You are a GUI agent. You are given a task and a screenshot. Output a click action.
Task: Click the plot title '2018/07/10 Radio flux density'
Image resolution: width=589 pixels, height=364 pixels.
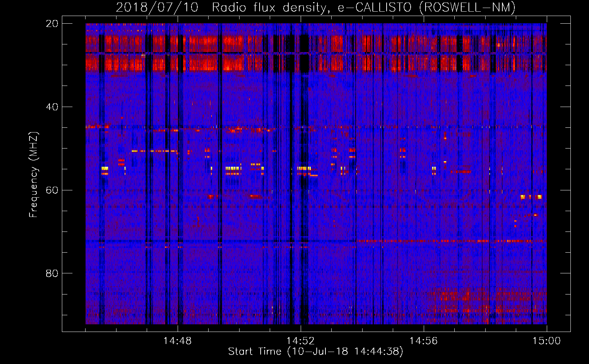click(316, 7)
